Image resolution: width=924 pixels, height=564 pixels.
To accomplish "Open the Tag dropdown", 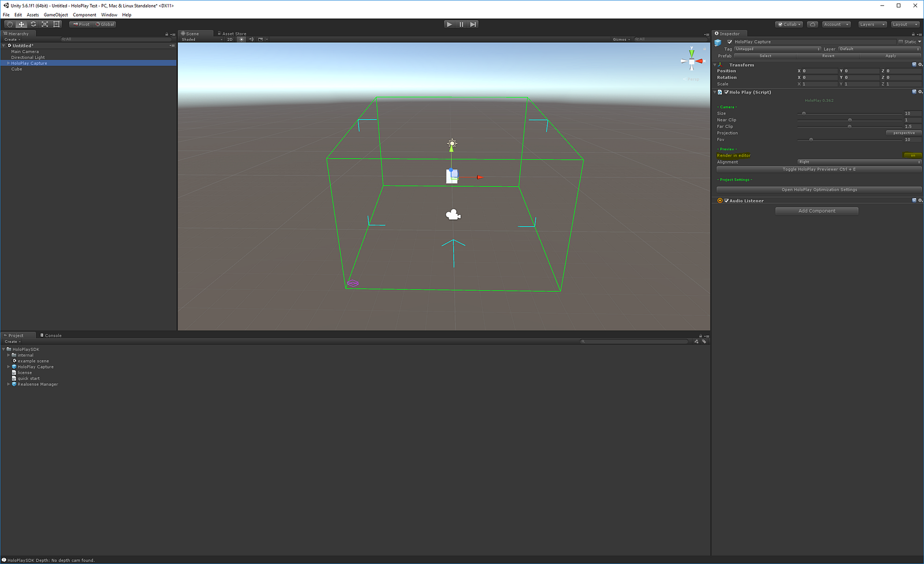I will (x=777, y=49).
